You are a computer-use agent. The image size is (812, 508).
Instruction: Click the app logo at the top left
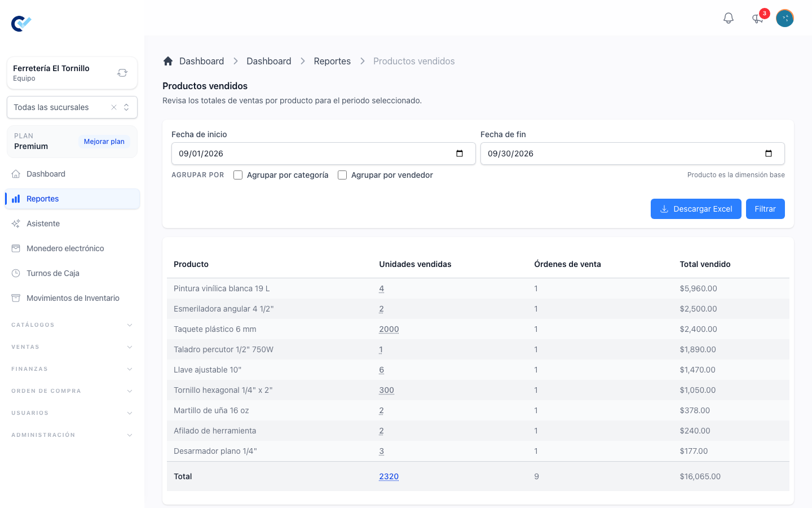tap(21, 23)
